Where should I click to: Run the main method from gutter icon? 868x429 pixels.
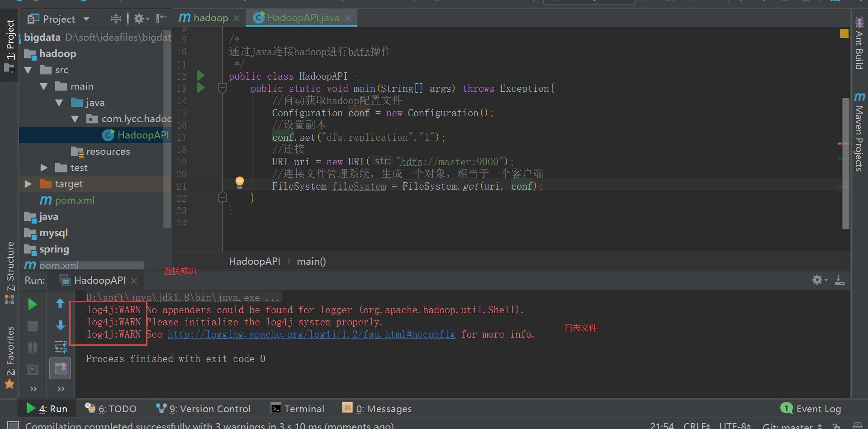(x=201, y=88)
